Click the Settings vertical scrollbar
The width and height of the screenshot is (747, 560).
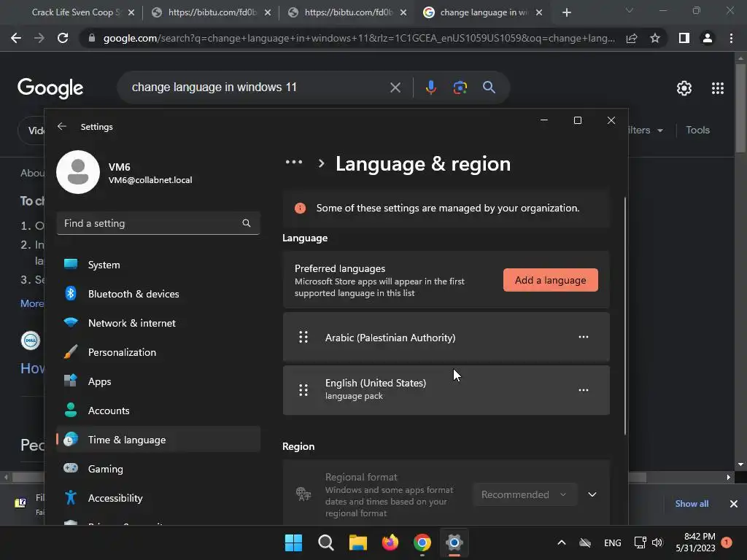tap(624, 316)
